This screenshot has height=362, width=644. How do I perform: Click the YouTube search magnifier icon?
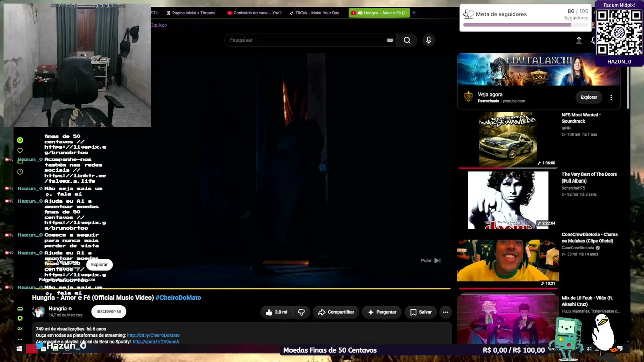point(407,40)
